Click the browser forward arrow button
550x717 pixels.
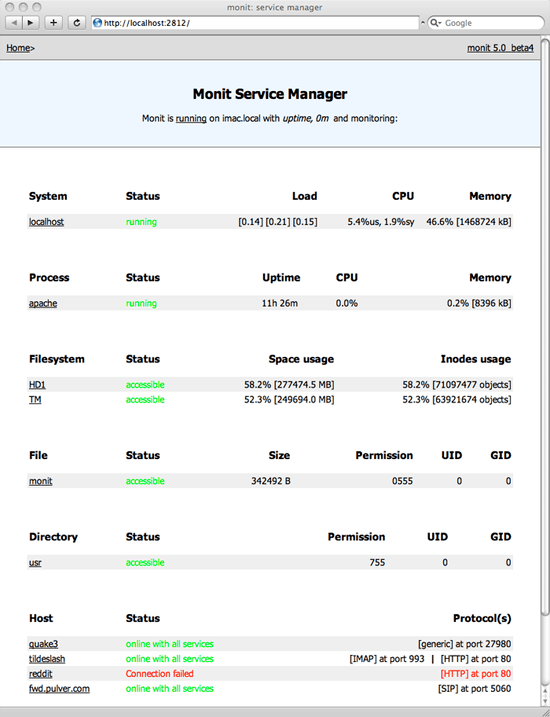click(31, 22)
